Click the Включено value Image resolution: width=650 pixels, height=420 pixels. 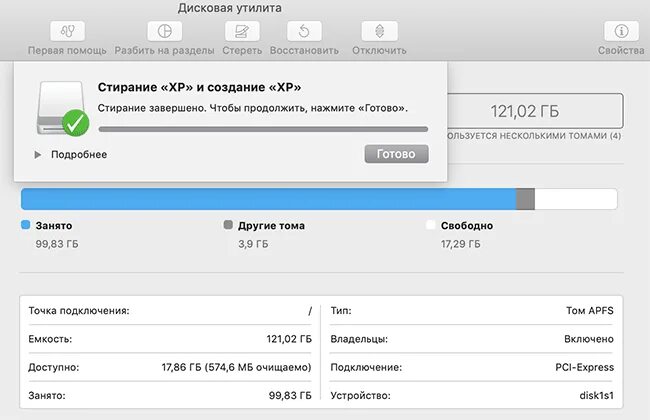click(589, 339)
